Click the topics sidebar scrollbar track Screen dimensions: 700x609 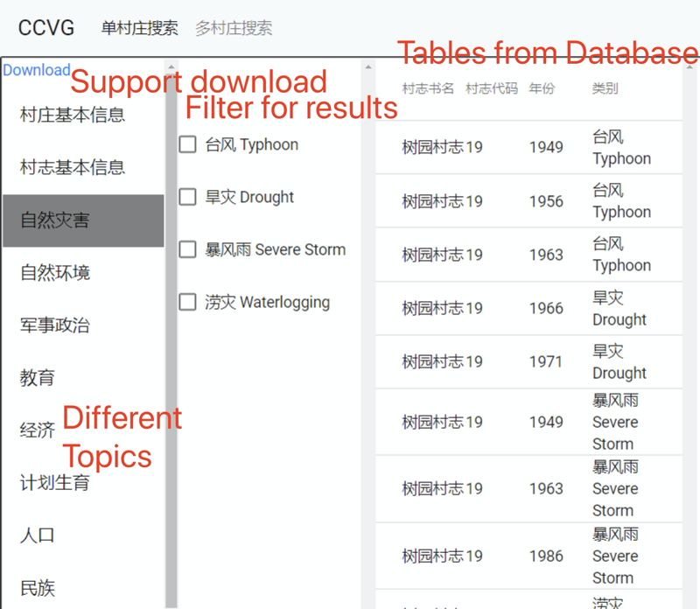171,339
